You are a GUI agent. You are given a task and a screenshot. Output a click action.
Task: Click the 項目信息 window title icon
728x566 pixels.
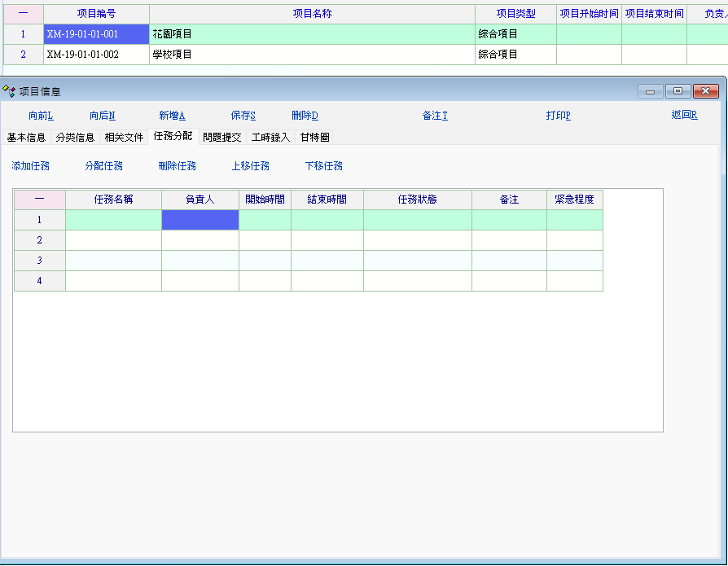pos(10,91)
